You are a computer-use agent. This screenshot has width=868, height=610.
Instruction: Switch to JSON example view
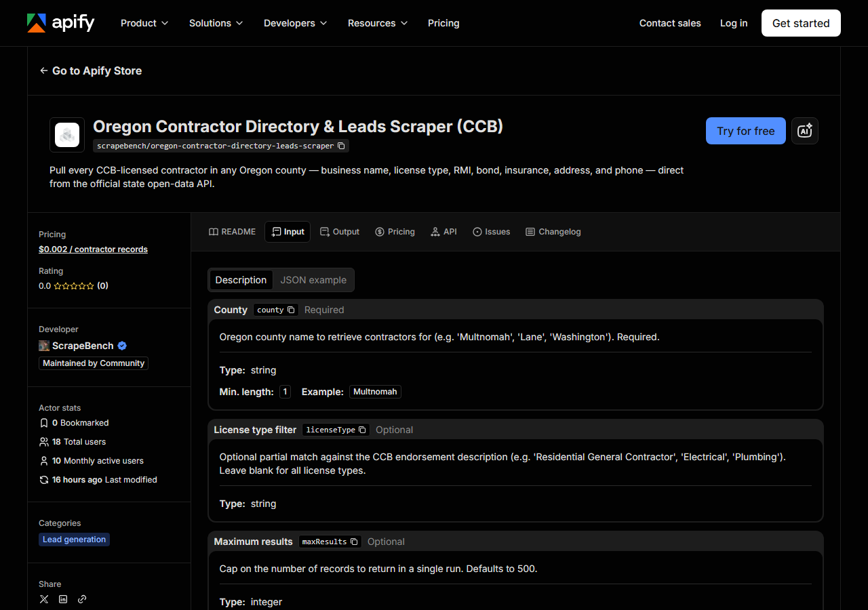(x=313, y=280)
